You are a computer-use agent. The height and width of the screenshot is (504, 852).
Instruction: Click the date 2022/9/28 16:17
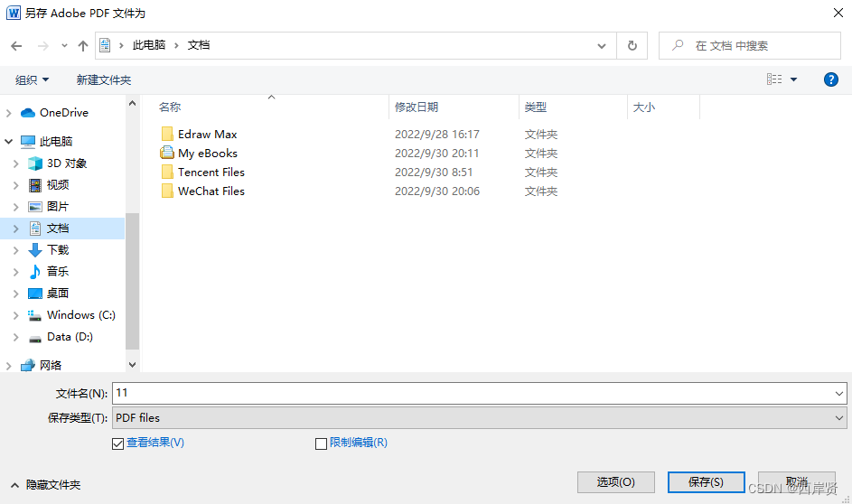coord(437,135)
